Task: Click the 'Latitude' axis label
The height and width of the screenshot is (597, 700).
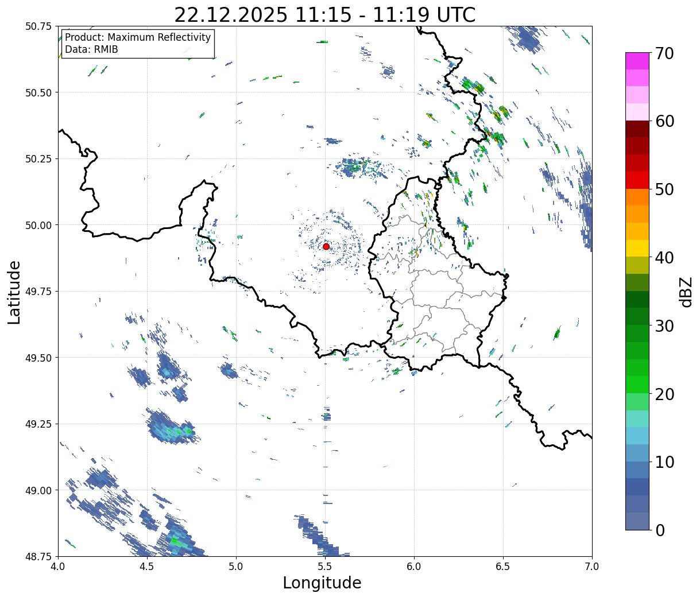Action: (14, 292)
